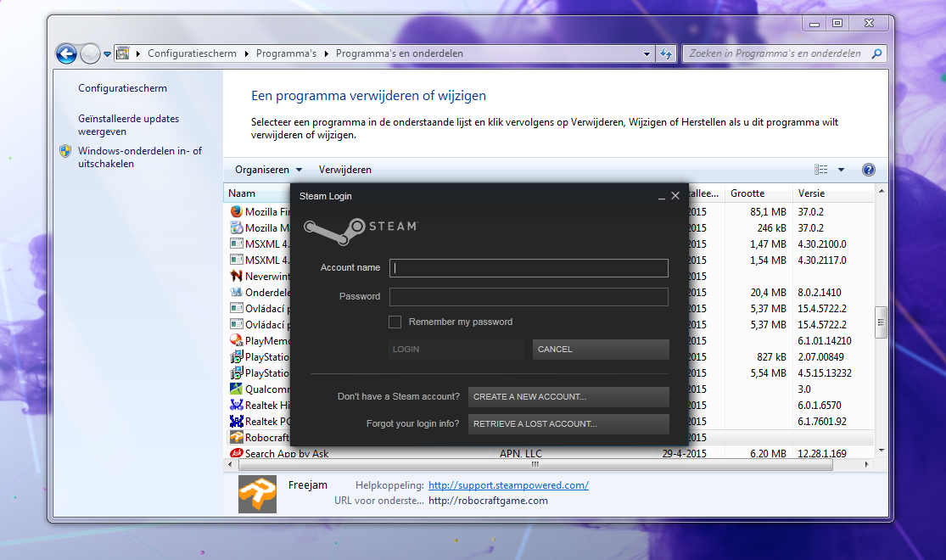946x560 pixels.
Task: Click the Mozilla Firefox icon in list
Action: point(237,212)
